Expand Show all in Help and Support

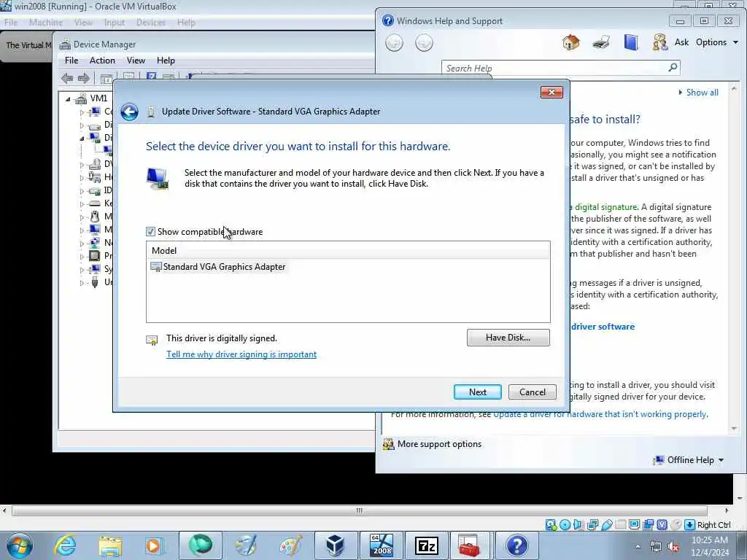(698, 93)
